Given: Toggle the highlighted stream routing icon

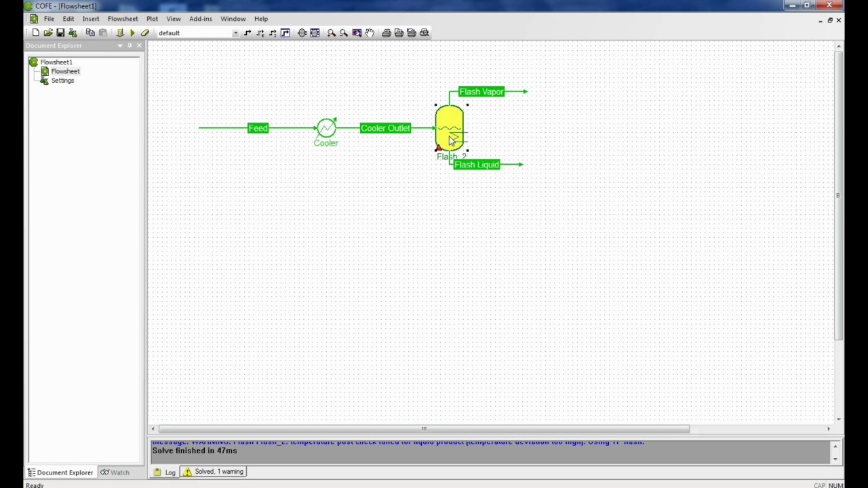Looking at the screenshot, I should point(285,33).
